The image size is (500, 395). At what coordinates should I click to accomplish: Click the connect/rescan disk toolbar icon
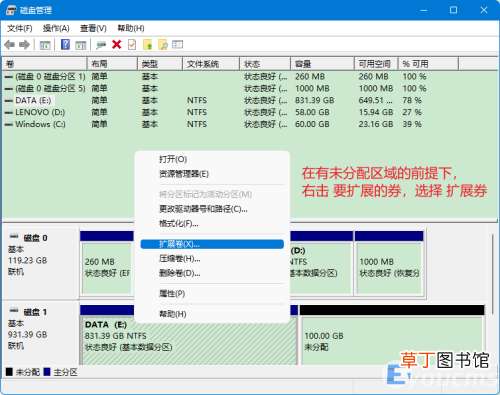[x=101, y=45]
